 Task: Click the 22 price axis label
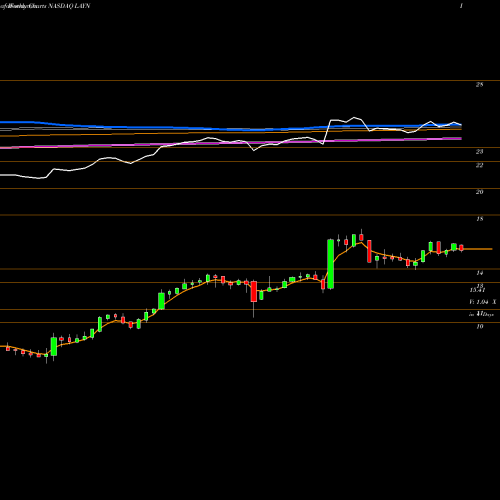[x=479, y=165]
